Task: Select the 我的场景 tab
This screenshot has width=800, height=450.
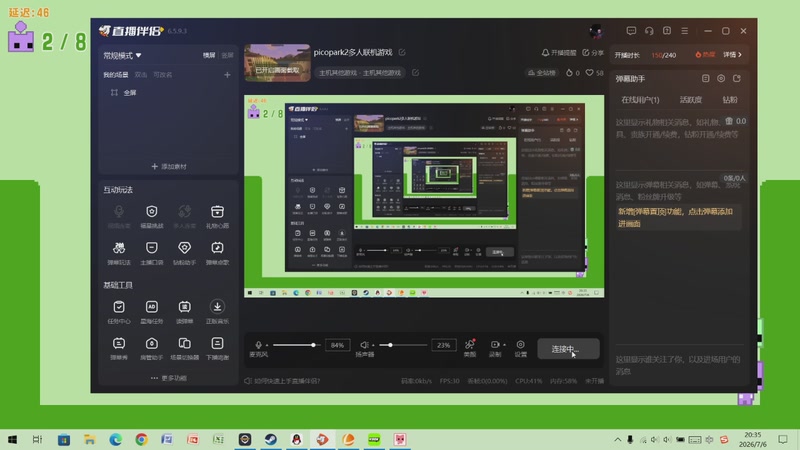Action: click(116, 75)
